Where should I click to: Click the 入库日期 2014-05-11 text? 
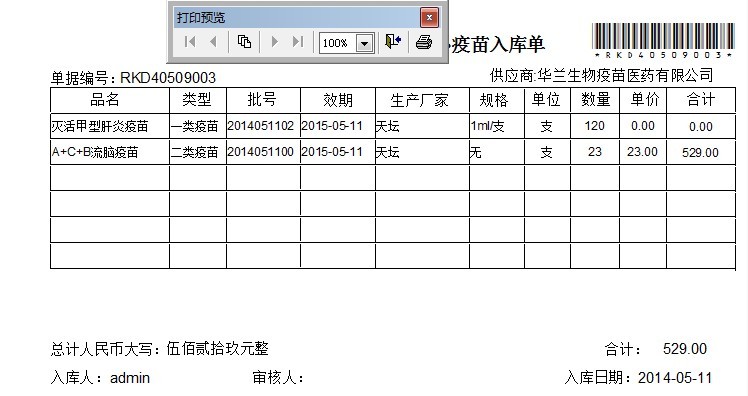point(638,378)
